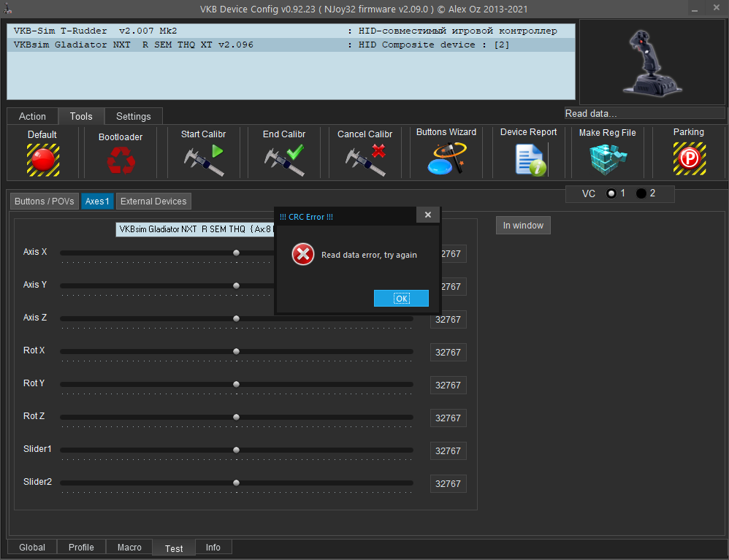Select VC radio option 1
This screenshot has width=729, height=560.
(611, 193)
